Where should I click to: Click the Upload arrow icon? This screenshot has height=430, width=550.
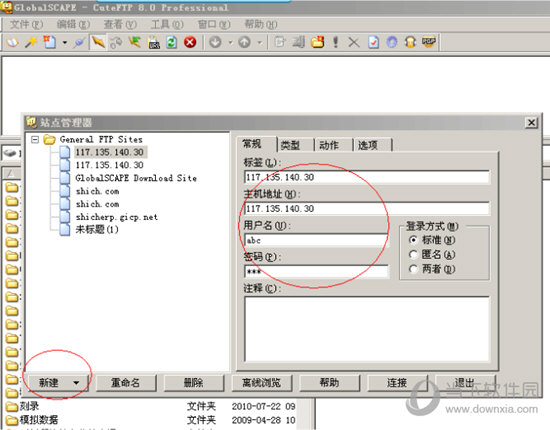click(244, 43)
